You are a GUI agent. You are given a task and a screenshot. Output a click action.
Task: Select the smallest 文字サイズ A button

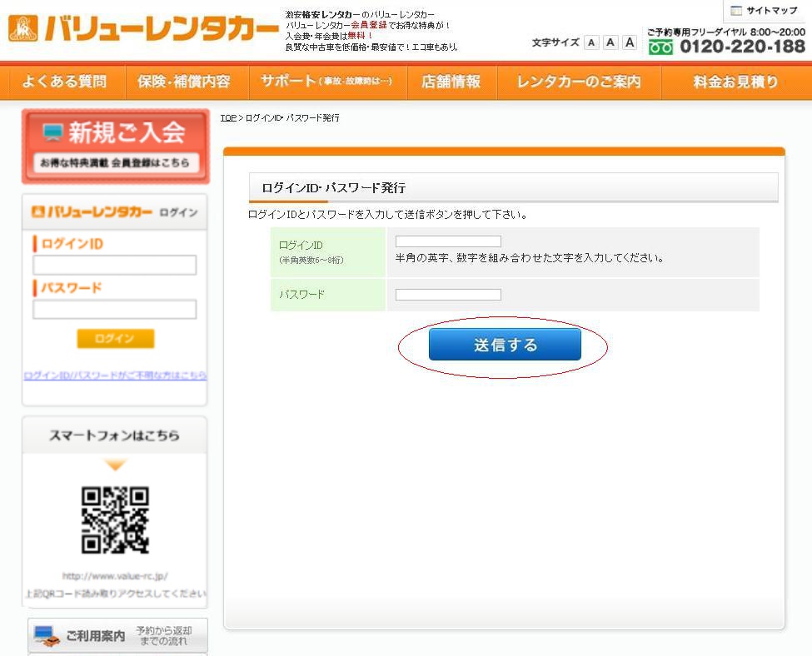point(591,42)
